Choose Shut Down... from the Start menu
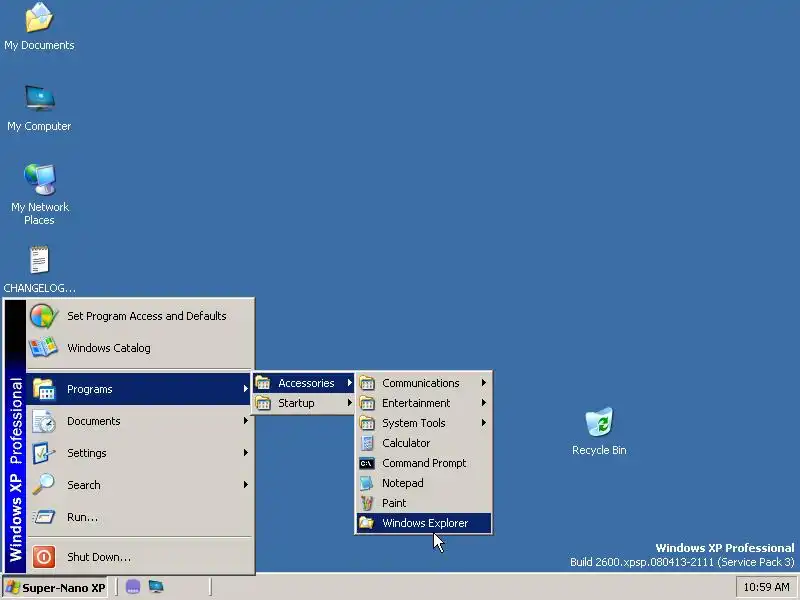Screen dimensions: 800x600 tap(140, 557)
